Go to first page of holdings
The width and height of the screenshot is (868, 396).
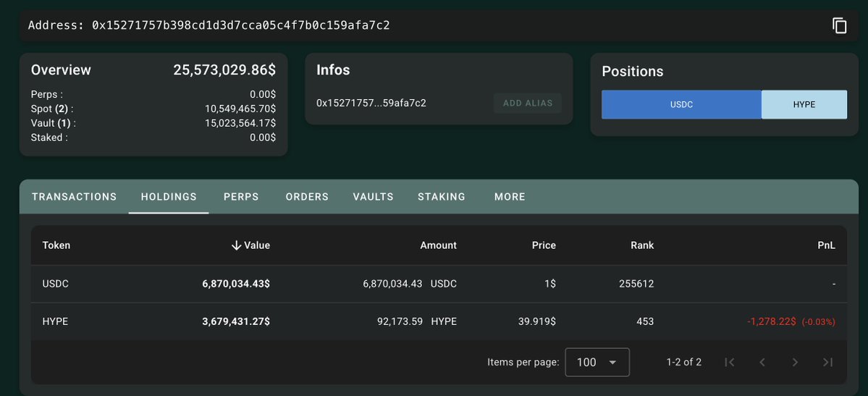pos(729,362)
